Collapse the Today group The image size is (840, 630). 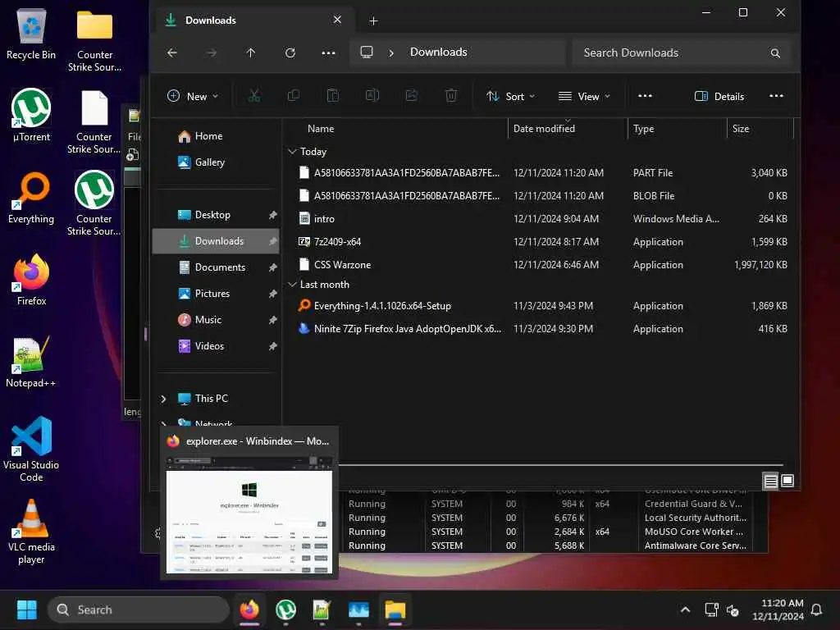coord(293,152)
